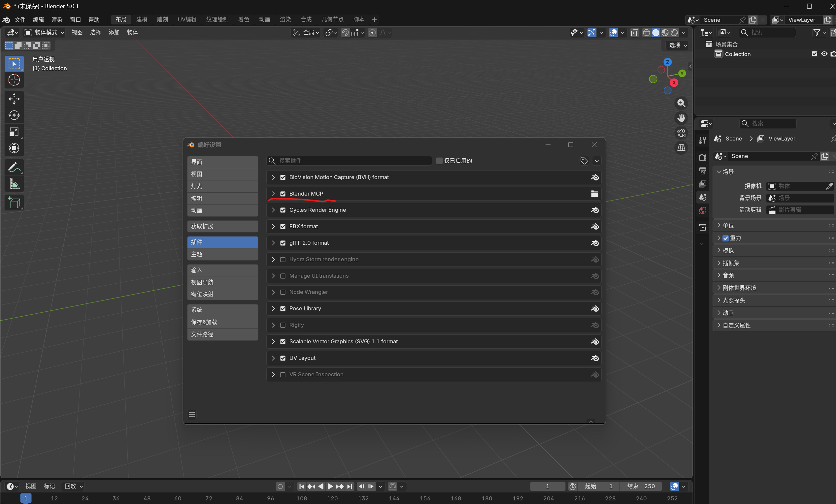Open the View Layer properties tab
836x504 pixels.
pyautogui.click(x=702, y=184)
